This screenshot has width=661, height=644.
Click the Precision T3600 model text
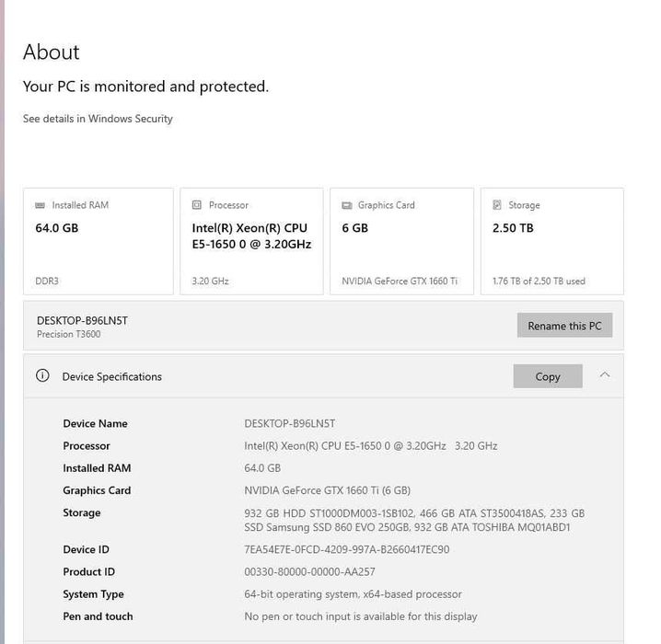[69, 334]
